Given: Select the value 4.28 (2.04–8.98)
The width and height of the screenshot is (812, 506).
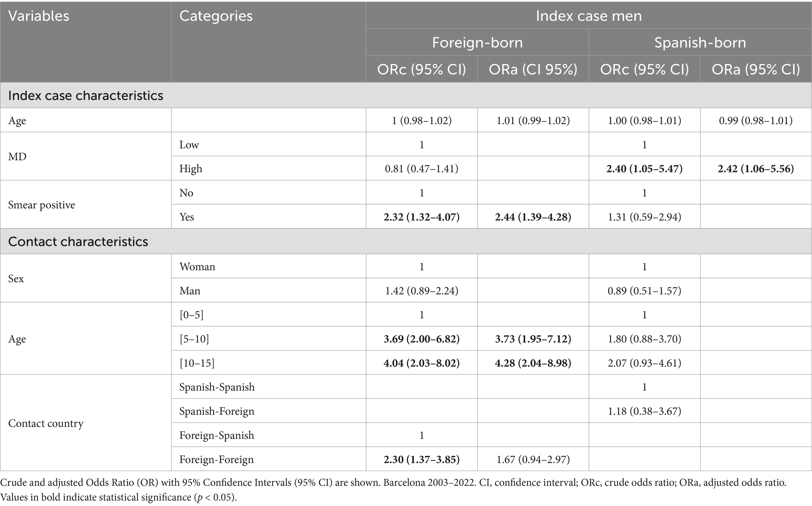Looking at the screenshot, I should [x=533, y=363].
